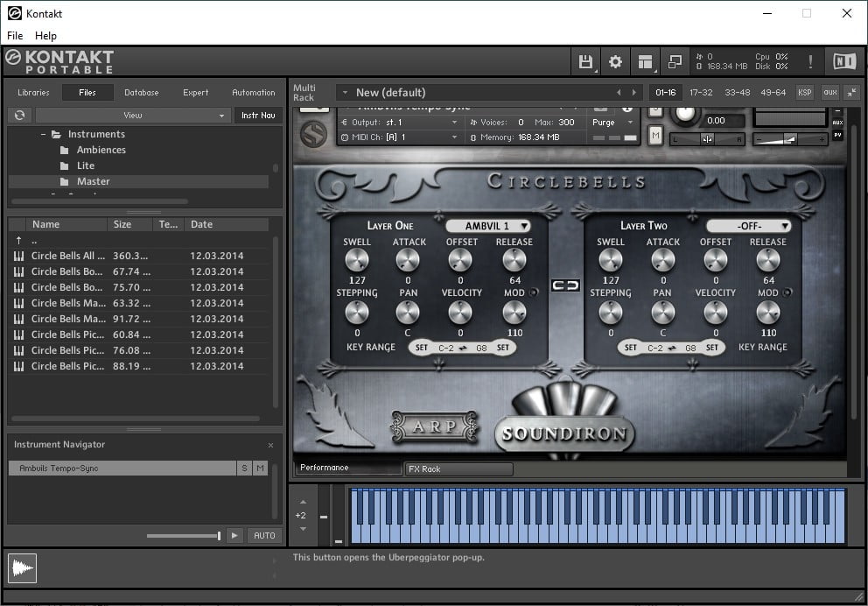Switch to the Expert tab

click(196, 93)
